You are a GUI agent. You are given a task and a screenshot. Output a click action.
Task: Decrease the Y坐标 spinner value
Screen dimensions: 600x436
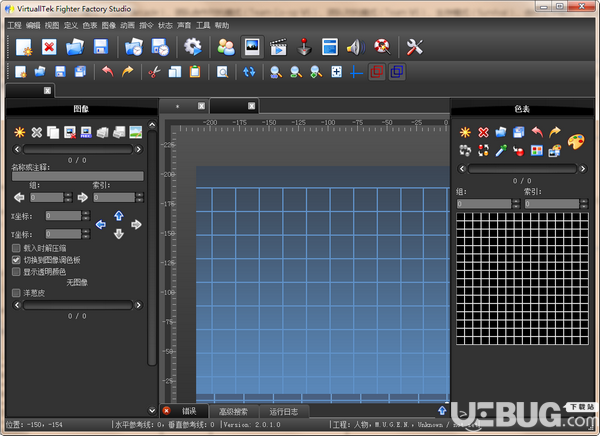click(x=86, y=236)
